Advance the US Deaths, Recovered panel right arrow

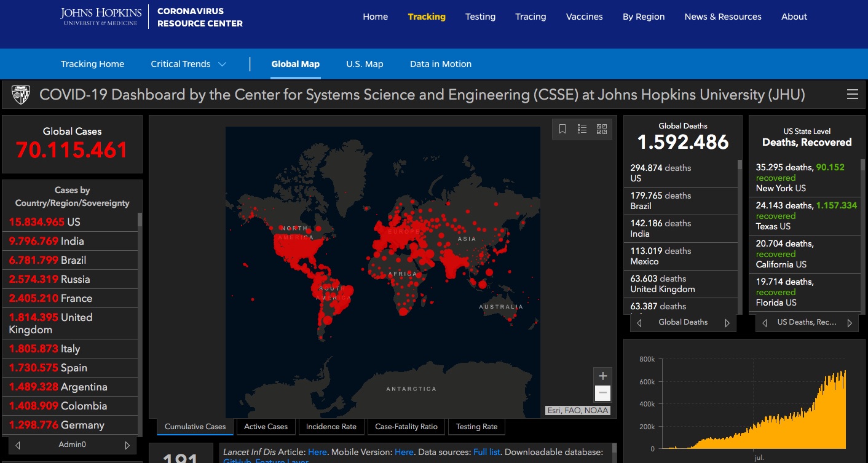pyautogui.click(x=850, y=323)
